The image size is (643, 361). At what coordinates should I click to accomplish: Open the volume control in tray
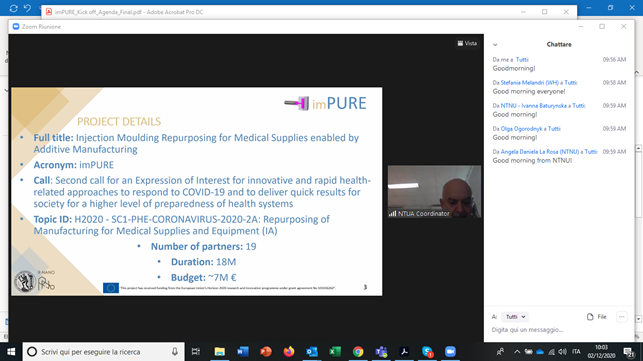563,352
